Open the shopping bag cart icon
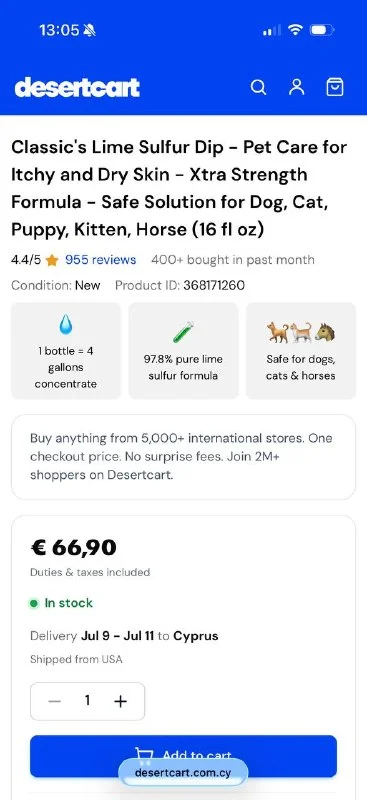Image resolution: width=367 pixels, height=800 pixels. [x=335, y=87]
